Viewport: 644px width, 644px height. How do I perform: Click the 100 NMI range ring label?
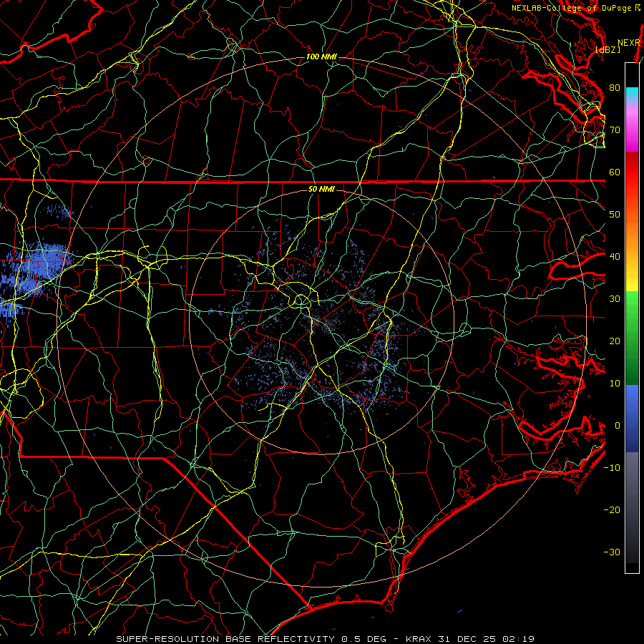tap(321, 57)
